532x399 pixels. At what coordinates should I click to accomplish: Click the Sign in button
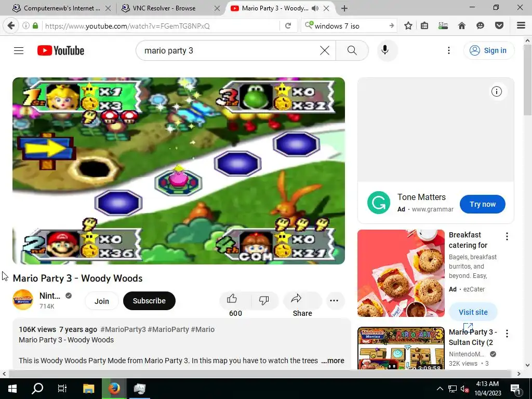coord(488,50)
